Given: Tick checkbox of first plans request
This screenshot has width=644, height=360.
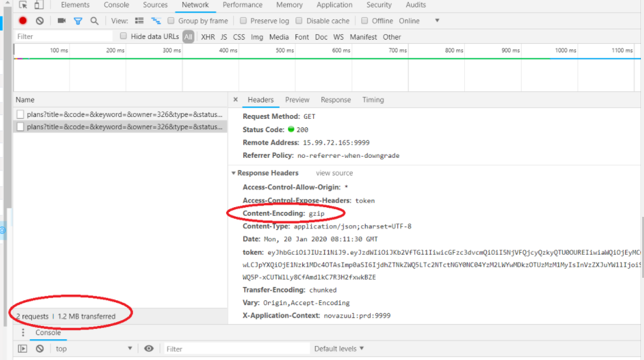Looking at the screenshot, I should coord(20,115).
